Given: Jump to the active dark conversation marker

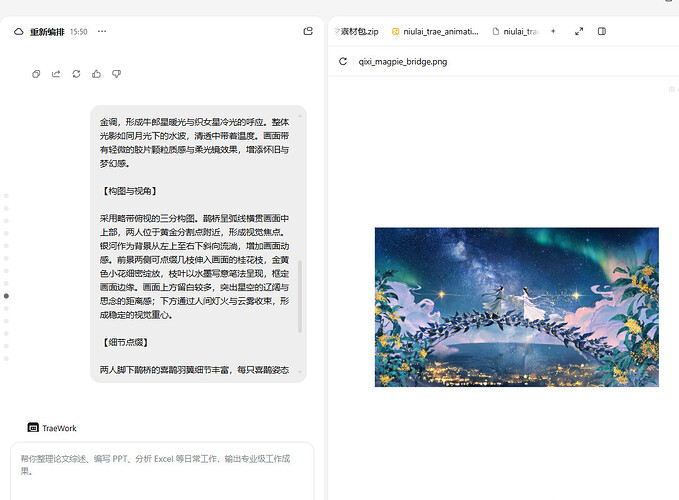Looking at the screenshot, I should (6, 296).
